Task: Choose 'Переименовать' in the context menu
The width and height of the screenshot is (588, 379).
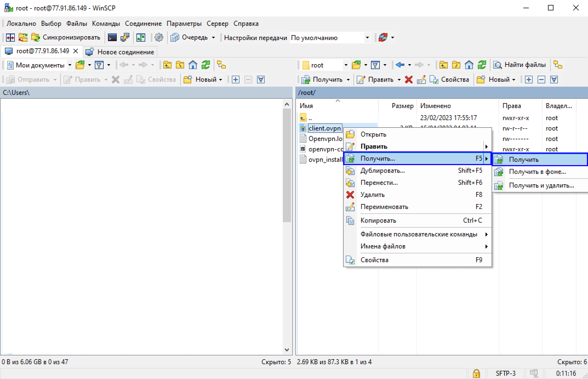Action: click(384, 207)
